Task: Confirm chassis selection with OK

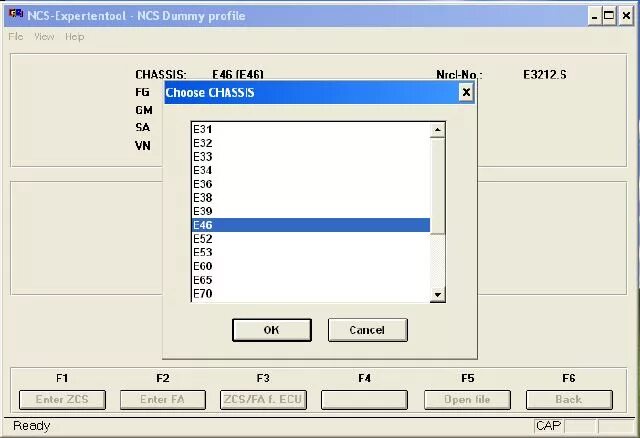Action: 272,330
